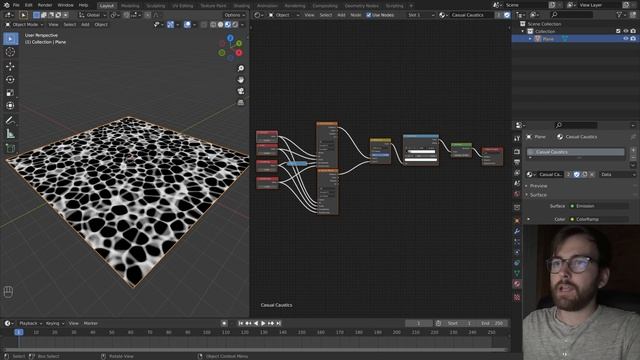Open node editor Add menu

(341, 15)
